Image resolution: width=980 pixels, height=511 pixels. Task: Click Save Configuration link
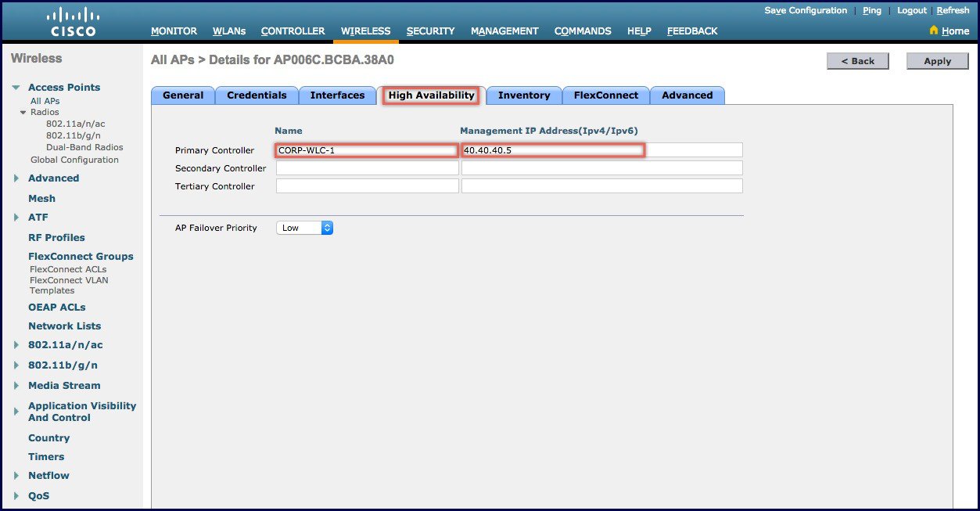click(806, 10)
